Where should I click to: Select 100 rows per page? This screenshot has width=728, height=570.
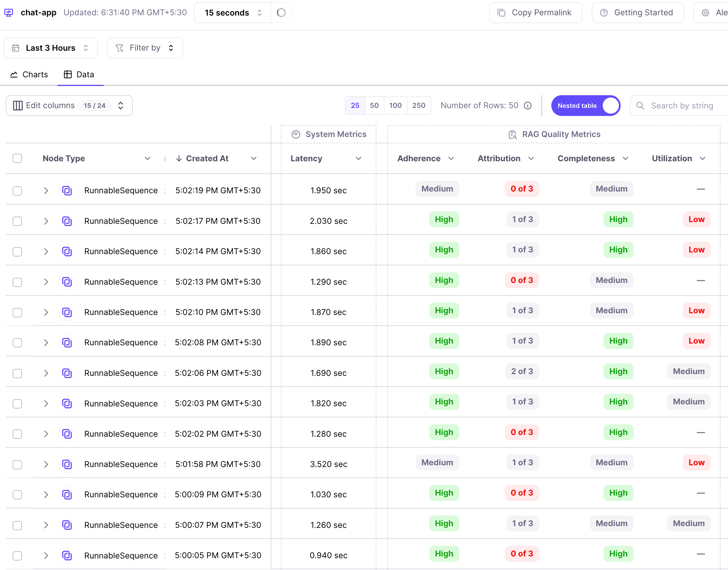point(395,106)
